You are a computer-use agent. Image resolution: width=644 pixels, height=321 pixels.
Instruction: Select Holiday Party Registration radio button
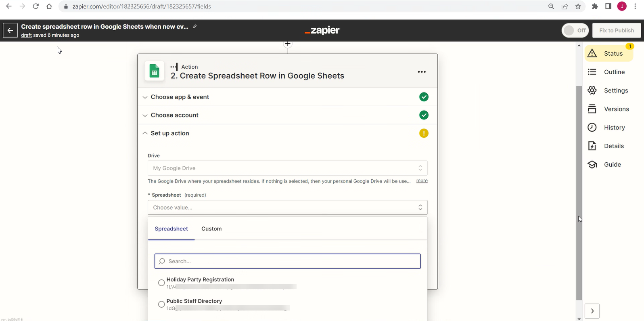[x=161, y=283]
